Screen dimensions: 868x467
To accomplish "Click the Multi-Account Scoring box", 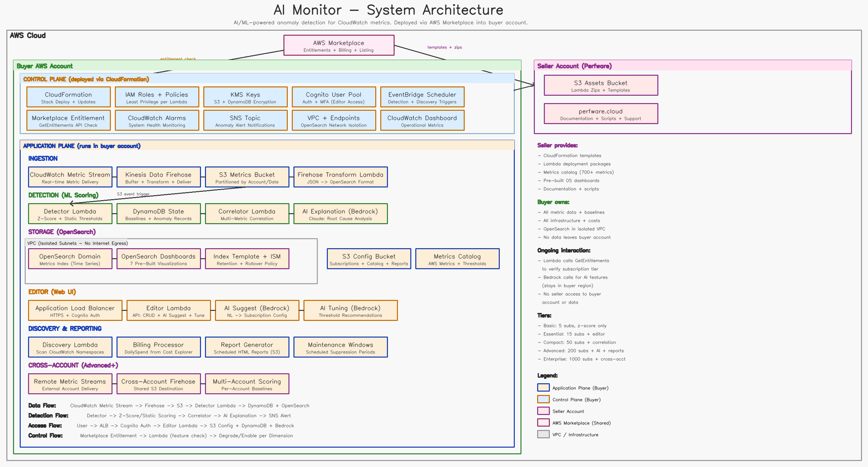I will pyautogui.click(x=247, y=384).
